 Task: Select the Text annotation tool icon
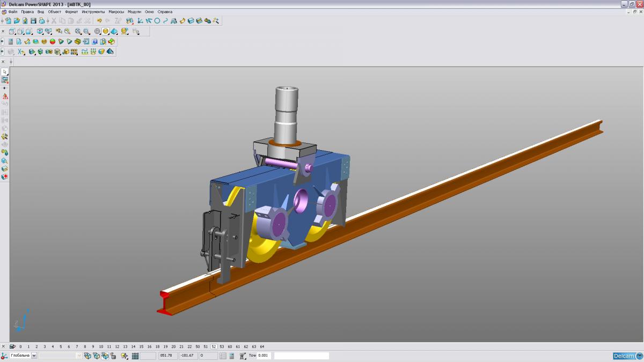[x=174, y=20]
